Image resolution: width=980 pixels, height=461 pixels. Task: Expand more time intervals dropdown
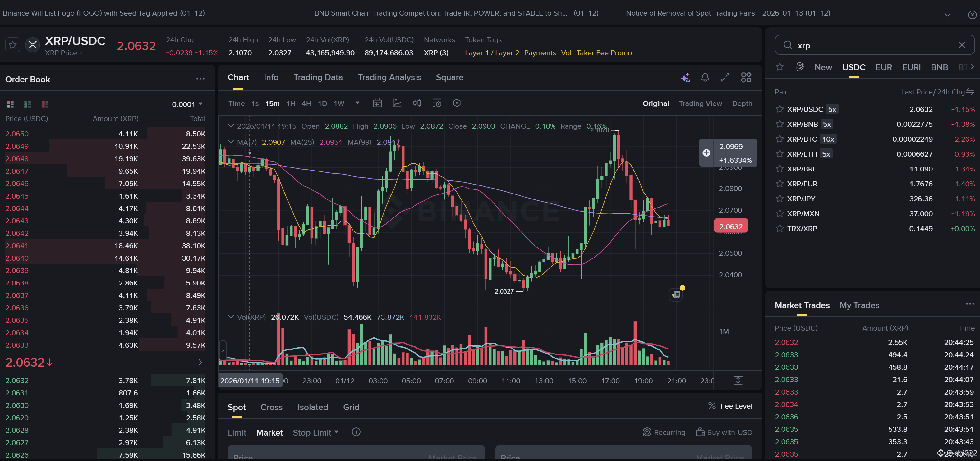pyautogui.click(x=357, y=103)
